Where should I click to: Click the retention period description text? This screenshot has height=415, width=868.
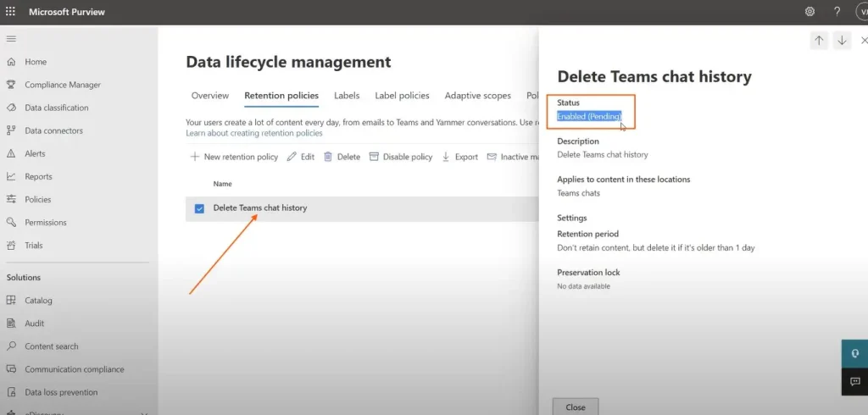656,248
